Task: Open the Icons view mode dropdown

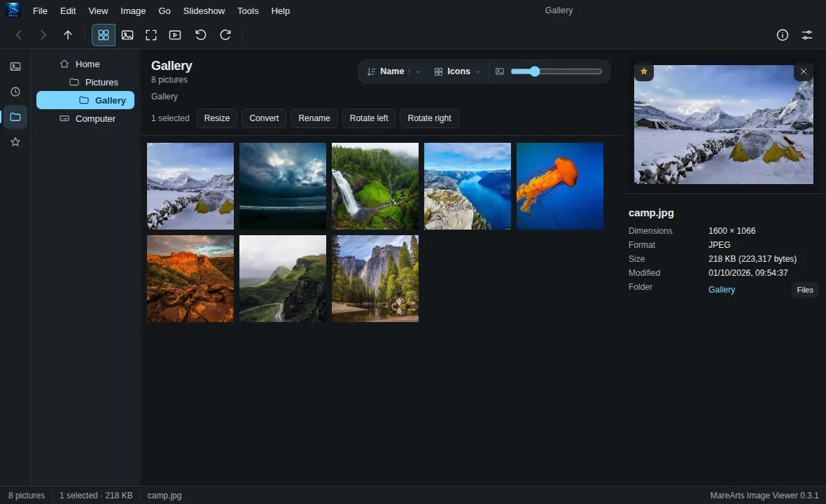Action: pyautogui.click(x=456, y=71)
